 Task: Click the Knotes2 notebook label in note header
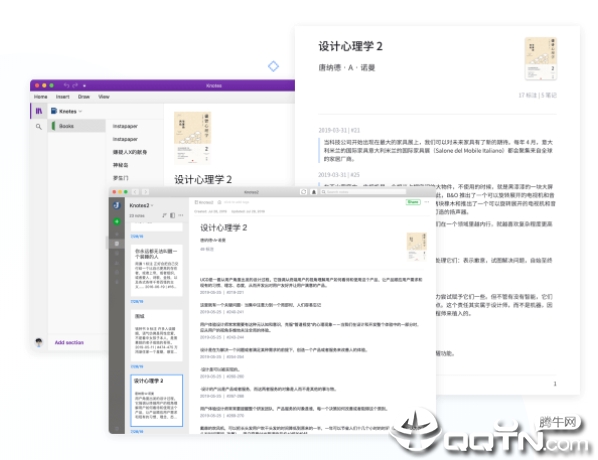coord(204,202)
